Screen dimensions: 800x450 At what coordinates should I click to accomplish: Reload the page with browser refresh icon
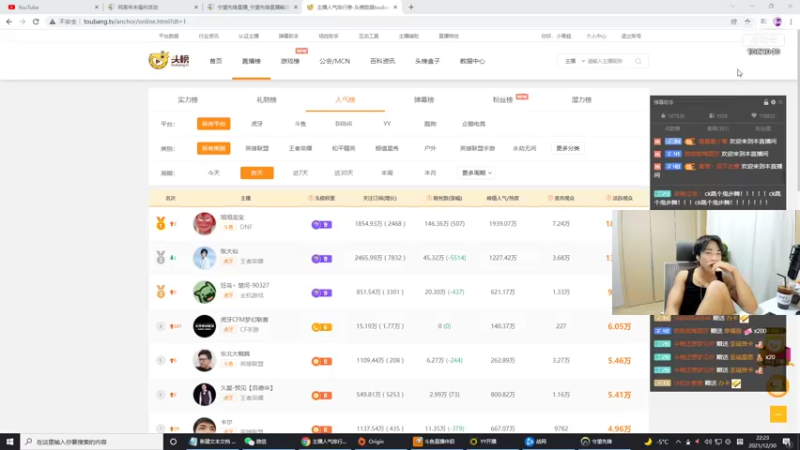pyautogui.click(x=36, y=21)
